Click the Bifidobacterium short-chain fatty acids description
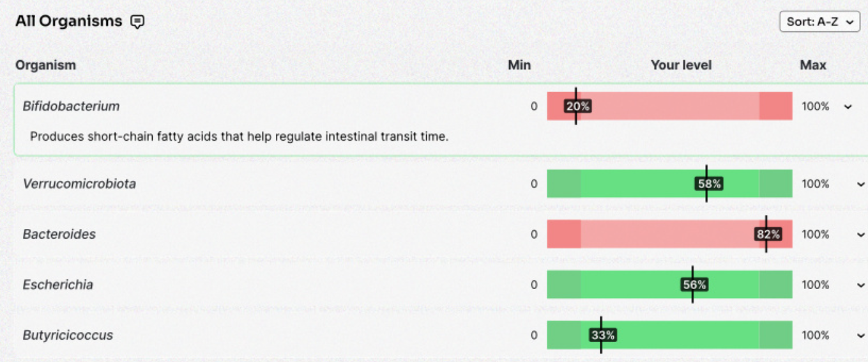Screen dimensions: 868x362 point(239,137)
